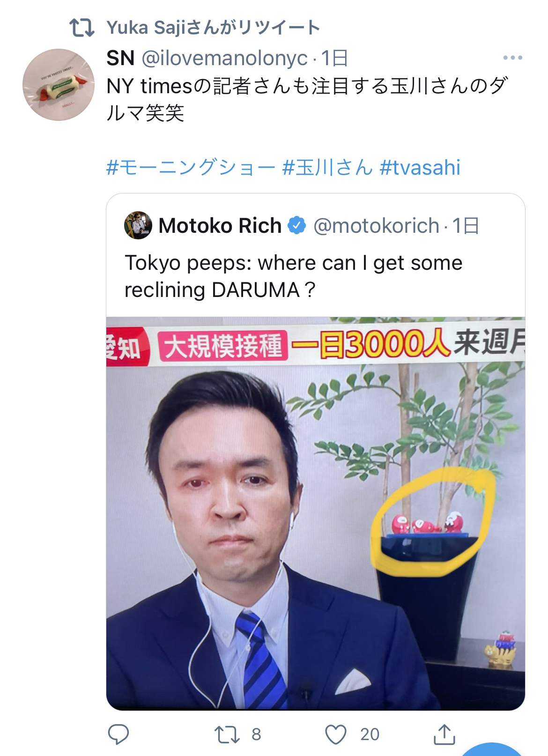This screenshot has height=756, width=548.
Task: Open Motoko Rich's small avatar
Action: click(138, 225)
